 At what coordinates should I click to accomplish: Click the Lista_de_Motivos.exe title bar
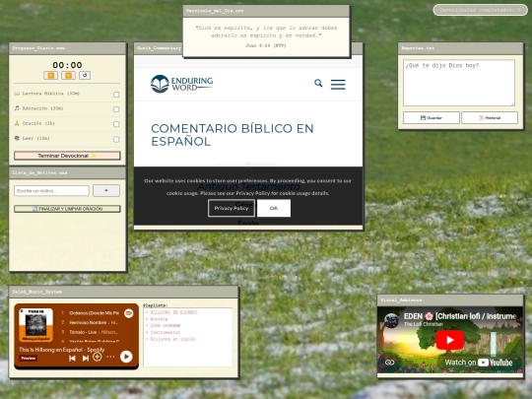tap(67, 173)
